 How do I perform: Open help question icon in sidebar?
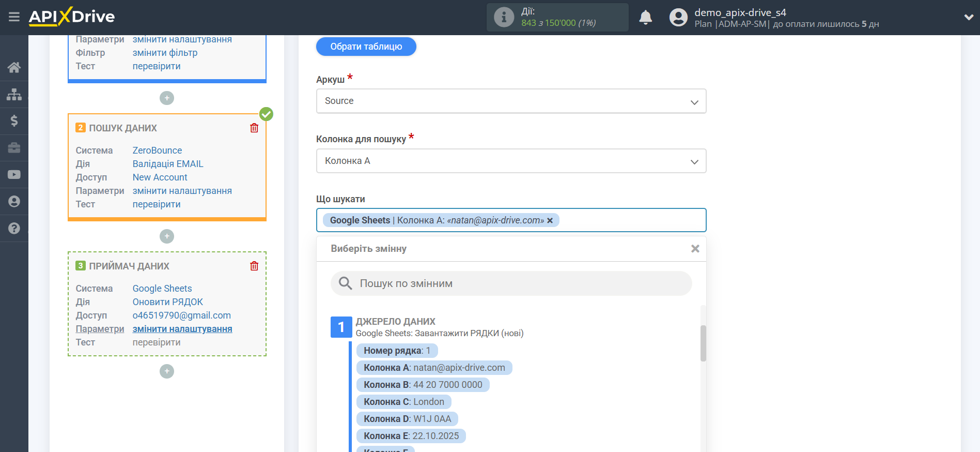(x=14, y=228)
